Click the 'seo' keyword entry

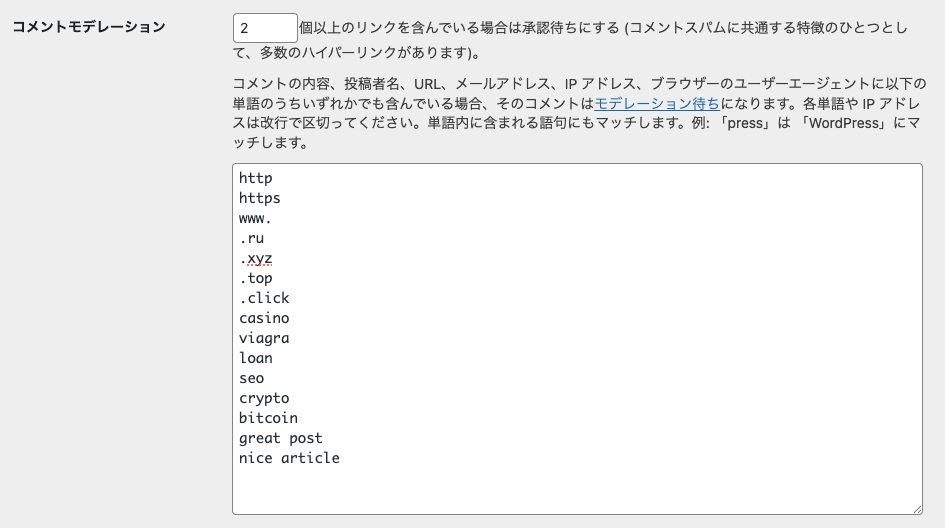[252, 378]
